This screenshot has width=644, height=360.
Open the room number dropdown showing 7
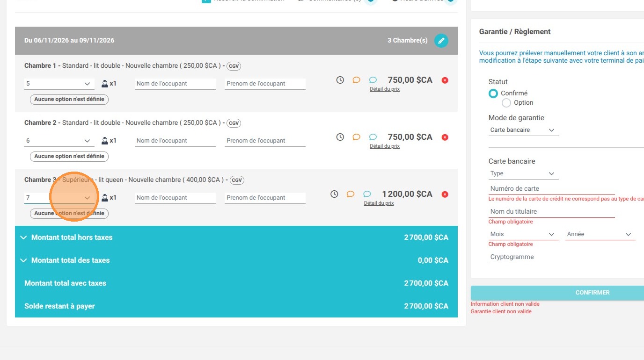(59, 198)
